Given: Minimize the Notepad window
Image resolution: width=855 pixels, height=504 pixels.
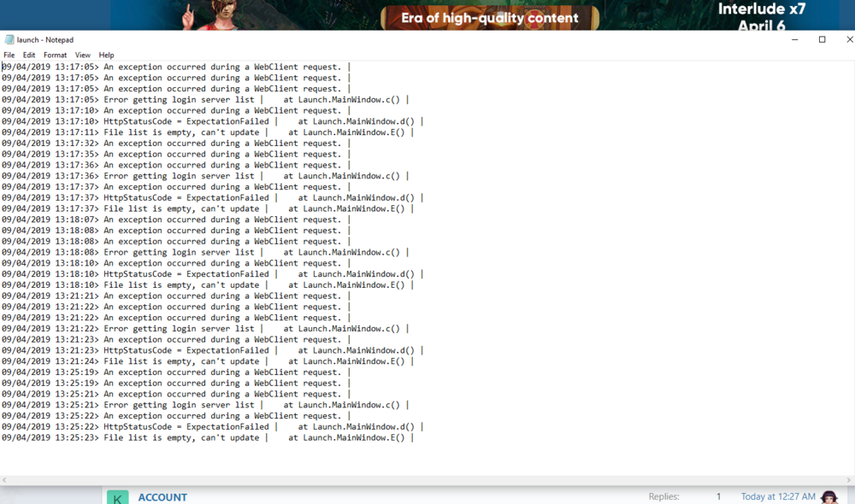Looking at the screenshot, I should point(794,40).
